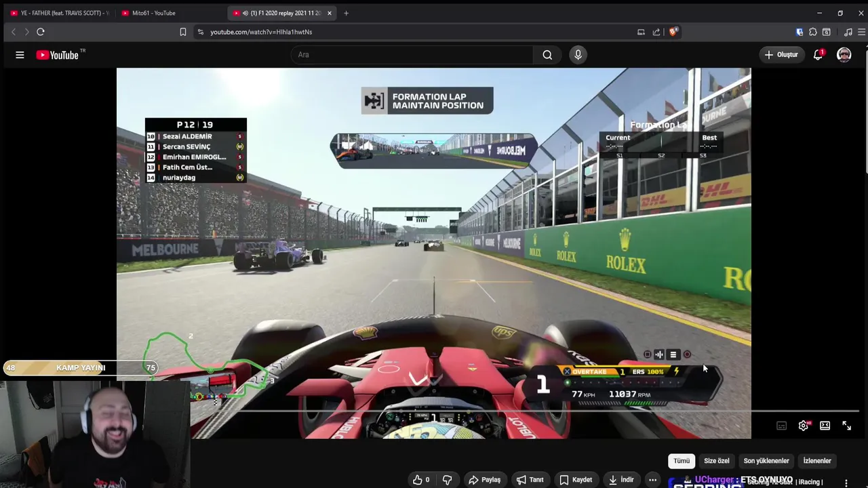Open the YouTube guide hamburger menu
Screen dimensions: 868x488
click(x=20, y=55)
